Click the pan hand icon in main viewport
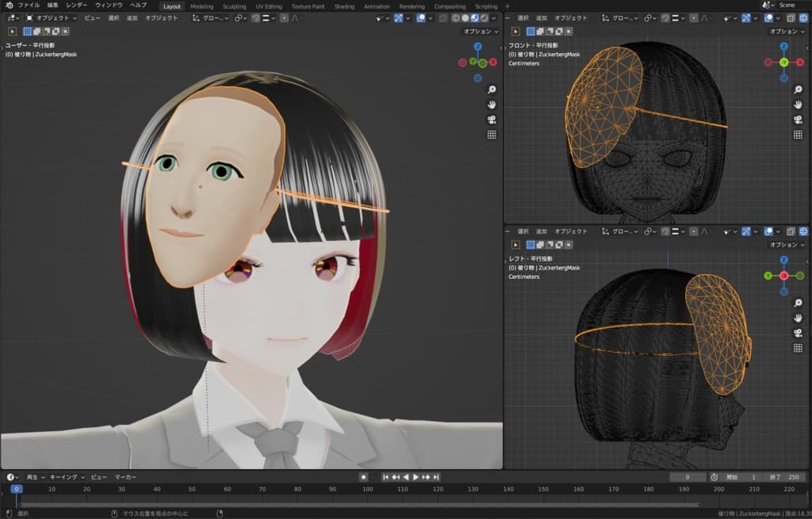Viewport: 812px width, 519px height. pos(492,105)
